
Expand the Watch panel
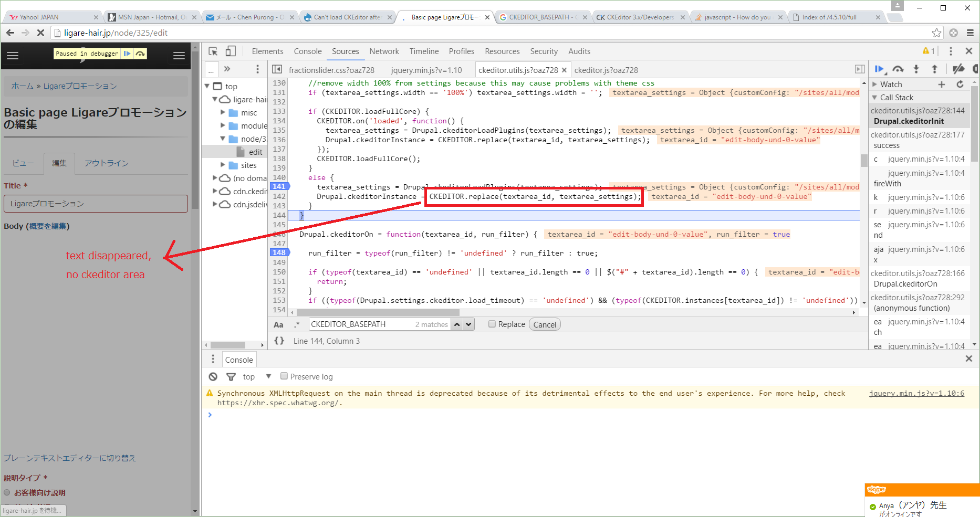[x=875, y=84]
